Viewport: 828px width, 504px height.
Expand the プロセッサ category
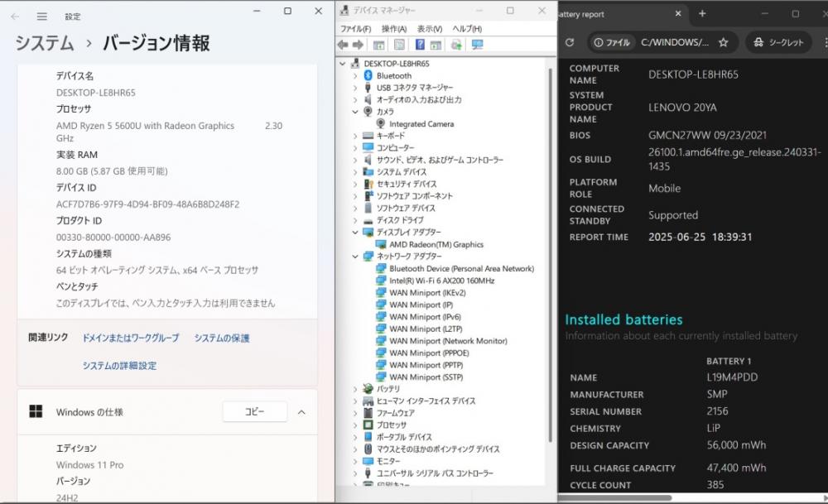tap(355, 425)
